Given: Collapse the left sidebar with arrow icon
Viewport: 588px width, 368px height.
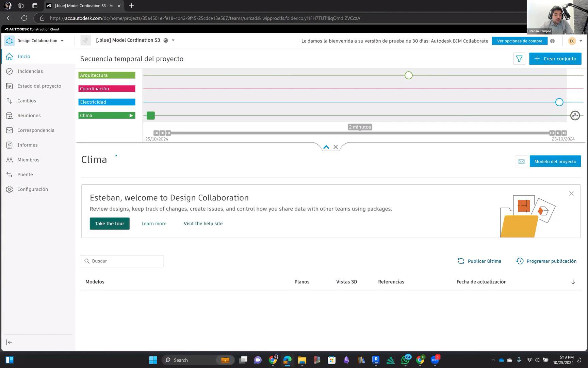Looking at the screenshot, I should point(10,342).
